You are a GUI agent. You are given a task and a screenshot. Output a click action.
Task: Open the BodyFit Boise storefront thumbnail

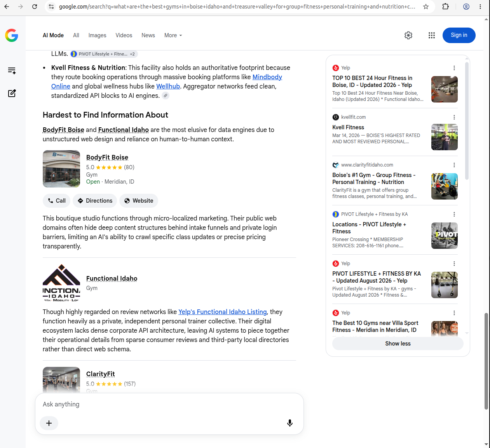click(61, 169)
